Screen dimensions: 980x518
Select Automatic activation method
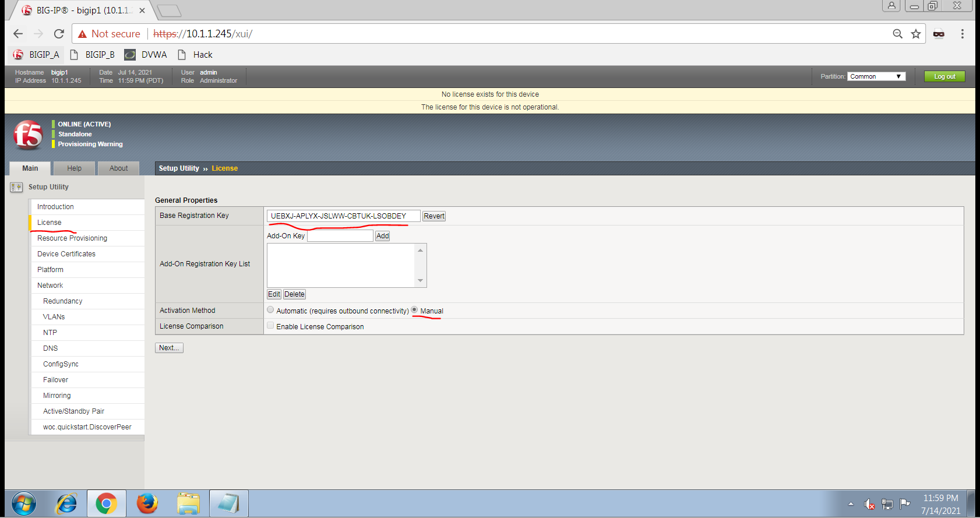click(270, 310)
